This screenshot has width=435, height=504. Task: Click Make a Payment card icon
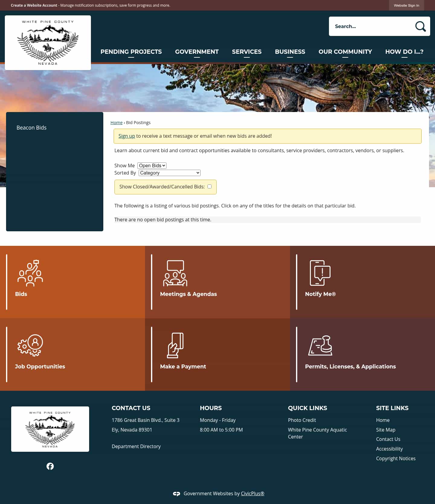[x=176, y=345]
